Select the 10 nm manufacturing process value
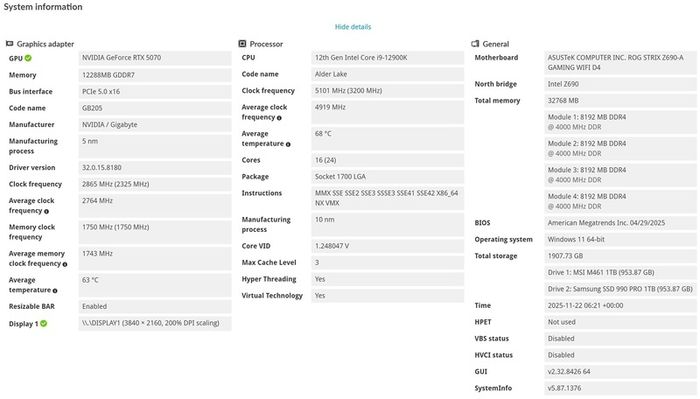700x399 pixels. click(x=388, y=224)
